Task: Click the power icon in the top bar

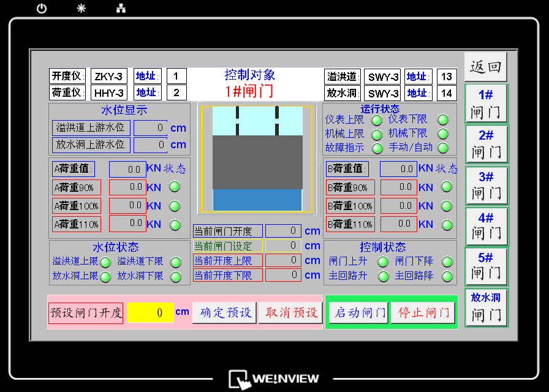Action: (41, 9)
